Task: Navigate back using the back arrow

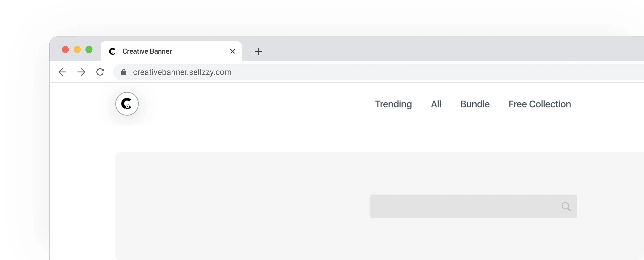Action: coord(62,72)
